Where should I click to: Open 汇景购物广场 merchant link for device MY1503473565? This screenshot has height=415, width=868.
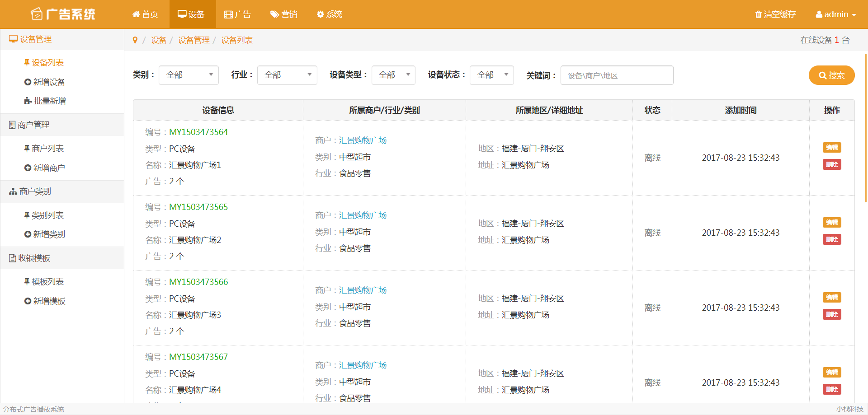click(363, 215)
